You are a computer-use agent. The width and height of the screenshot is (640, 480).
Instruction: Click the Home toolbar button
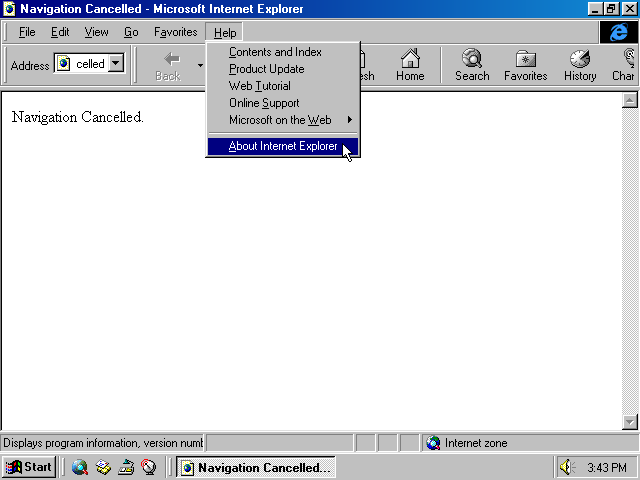pyautogui.click(x=410, y=65)
